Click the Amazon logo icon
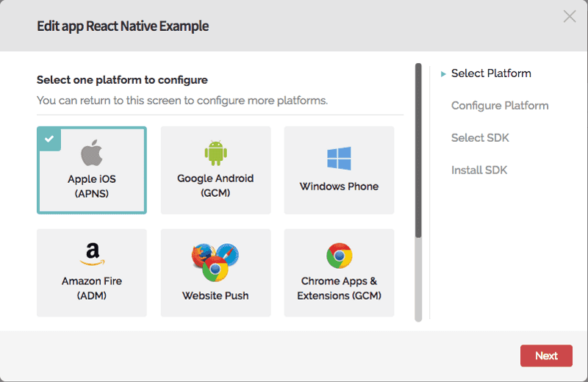This screenshot has height=382, width=588. [93, 254]
